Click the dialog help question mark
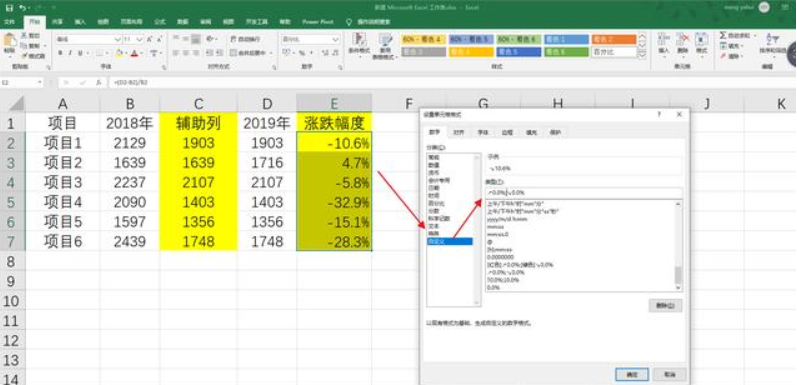This screenshot has height=385, width=797. coord(659,114)
